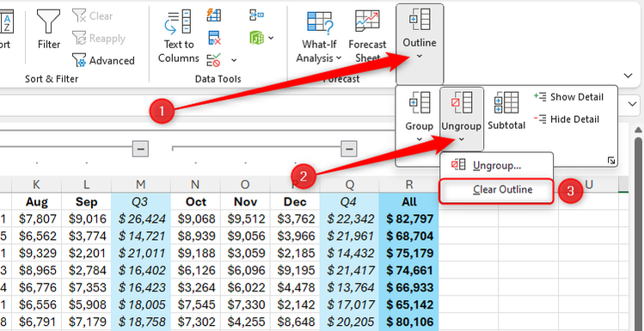Click the Q4 header cell
Viewport: 644px width, 331px height.
[x=350, y=202]
